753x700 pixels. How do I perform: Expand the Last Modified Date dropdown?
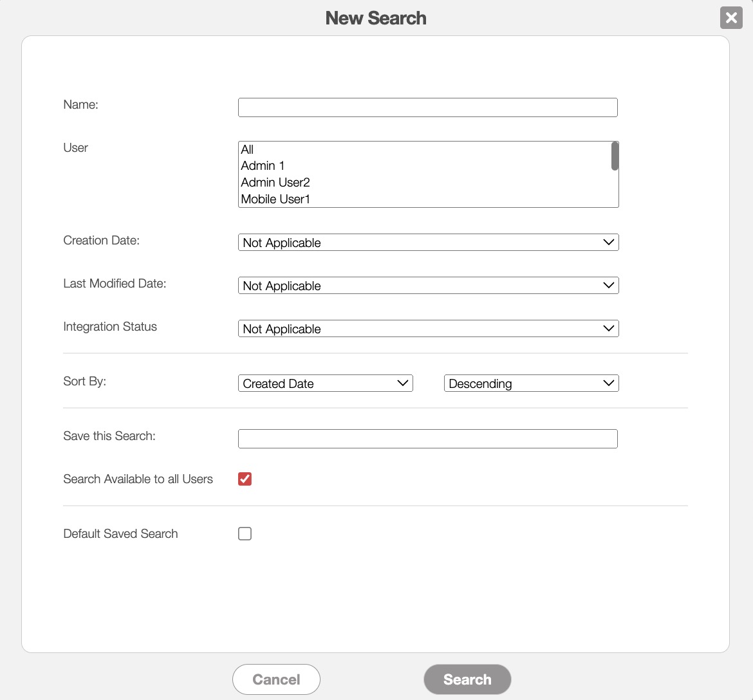[x=427, y=286]
